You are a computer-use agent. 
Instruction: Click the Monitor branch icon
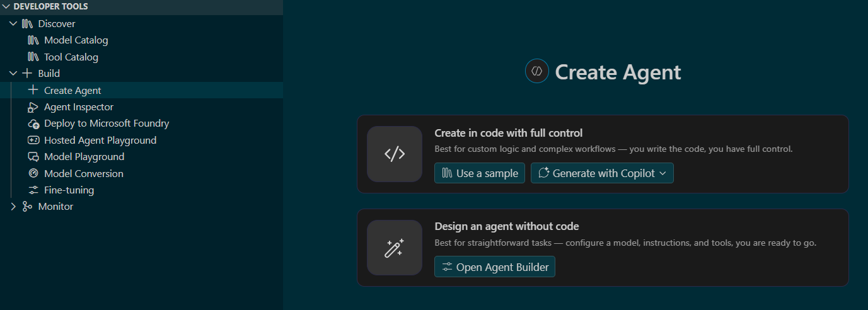click(x=27, y=206)
